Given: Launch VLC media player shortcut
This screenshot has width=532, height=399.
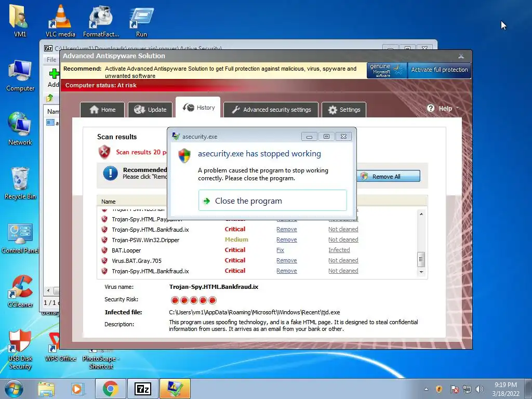Looking at the screenshot, I should 60,20.
